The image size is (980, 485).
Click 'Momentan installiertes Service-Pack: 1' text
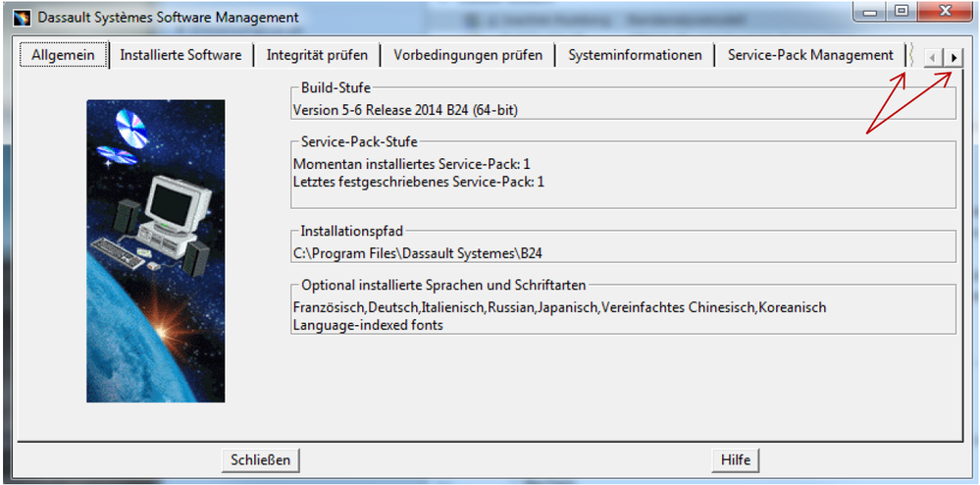(411, 165)
